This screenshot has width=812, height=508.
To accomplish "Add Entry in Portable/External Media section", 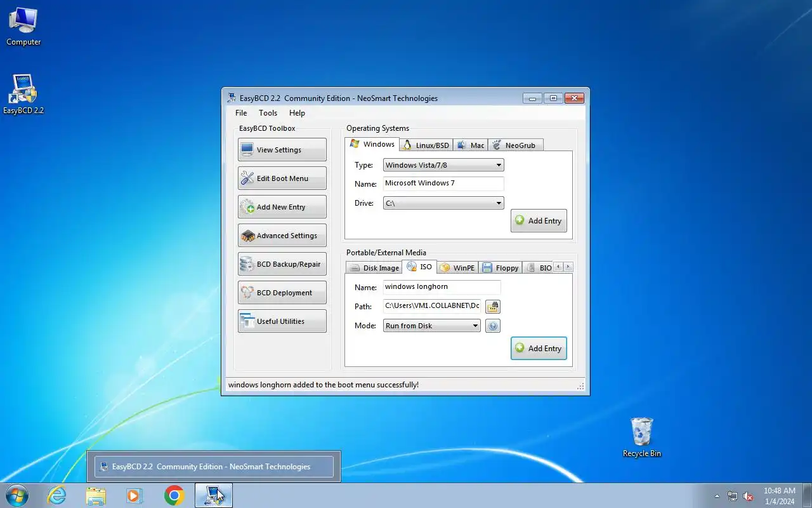I will click(x=539, y=349).
